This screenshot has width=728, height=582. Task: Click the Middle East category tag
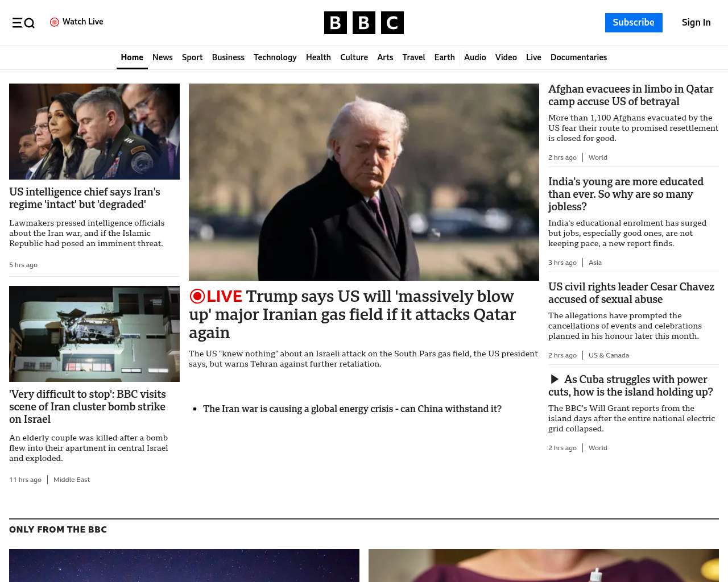[x=72, y=480]
